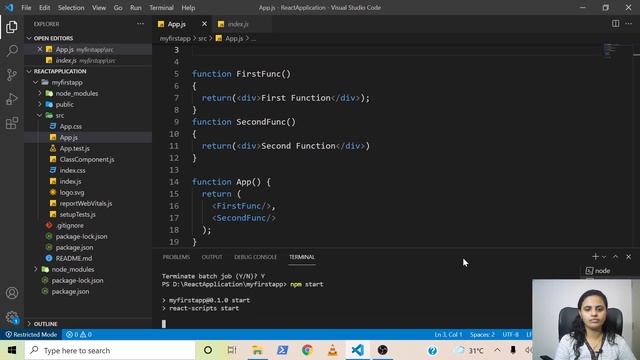Maximize the terminal panel size
The image size is (640, 360).
[x=616, y=256]
